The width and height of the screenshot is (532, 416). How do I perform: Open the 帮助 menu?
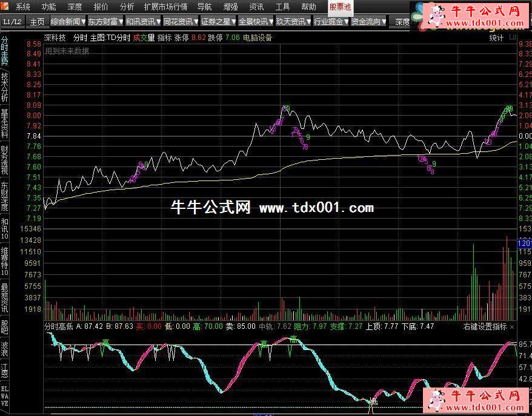(308, 7)
